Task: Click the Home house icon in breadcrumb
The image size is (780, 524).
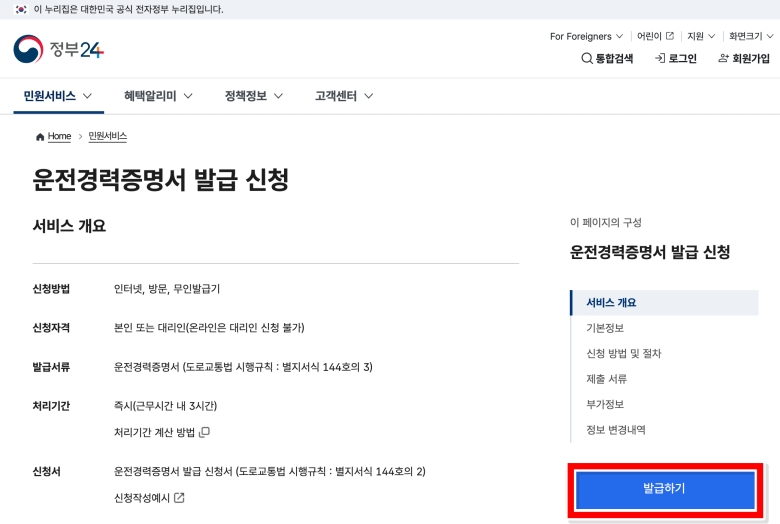Action: click(40, 137)
